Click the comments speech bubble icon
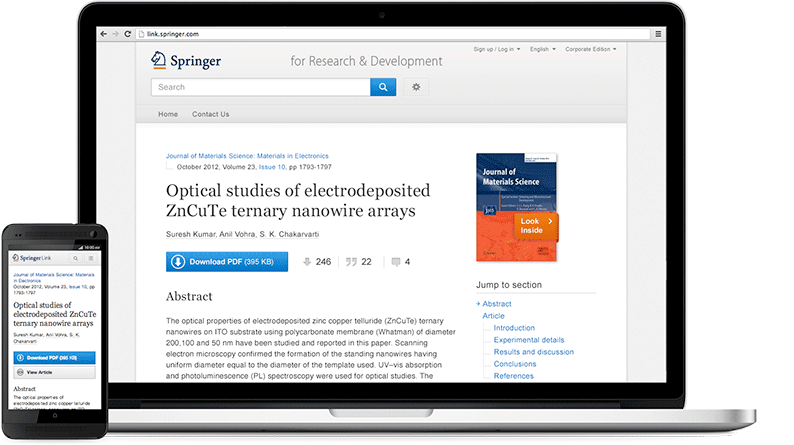Image resolution: width=794 pixels, height=445 pixels. pyautogui.click(x=396, y=262)
